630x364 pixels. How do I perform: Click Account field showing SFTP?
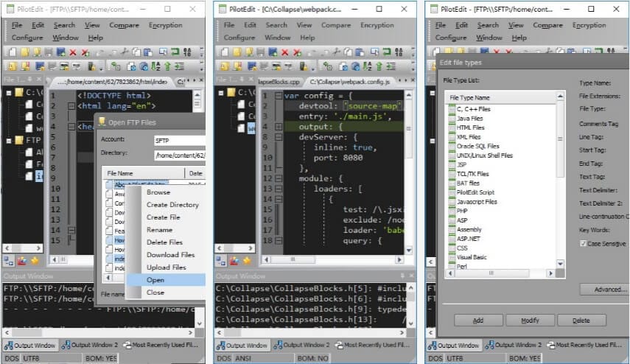pyautogui.click(x=180, y=140)
